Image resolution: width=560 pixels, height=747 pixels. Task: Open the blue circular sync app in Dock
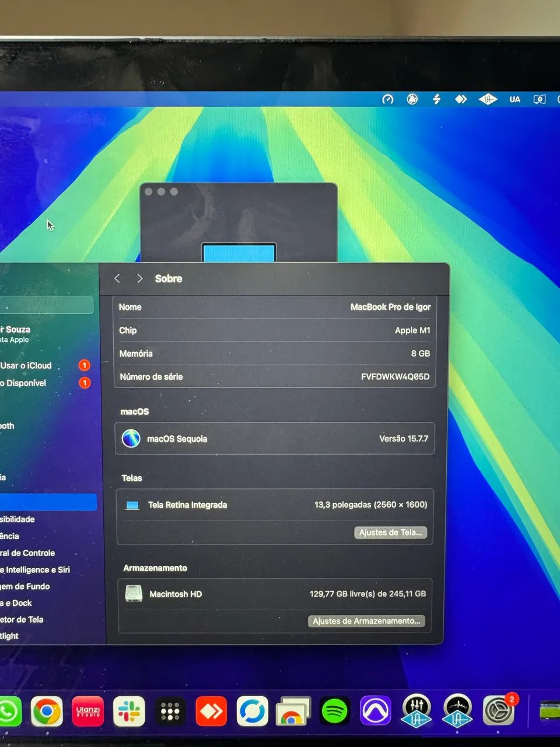(253, 711)
